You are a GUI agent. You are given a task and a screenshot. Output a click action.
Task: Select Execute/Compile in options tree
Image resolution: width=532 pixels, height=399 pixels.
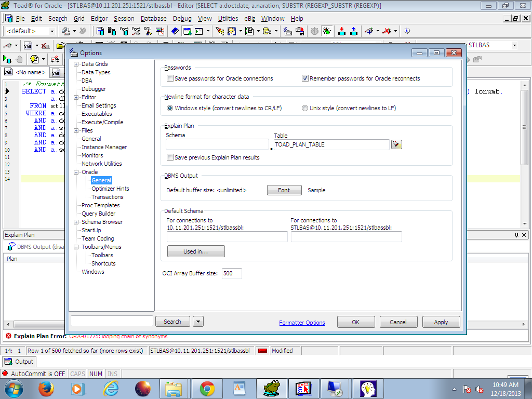102,123
